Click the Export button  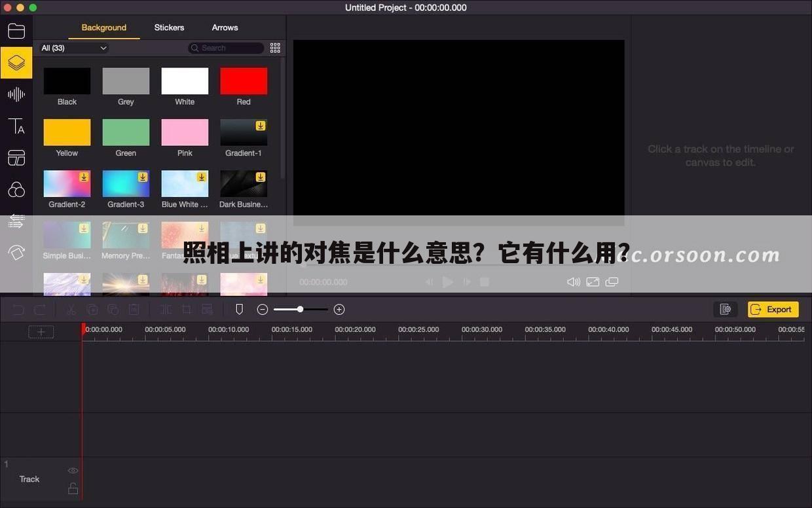click(773, 309)
